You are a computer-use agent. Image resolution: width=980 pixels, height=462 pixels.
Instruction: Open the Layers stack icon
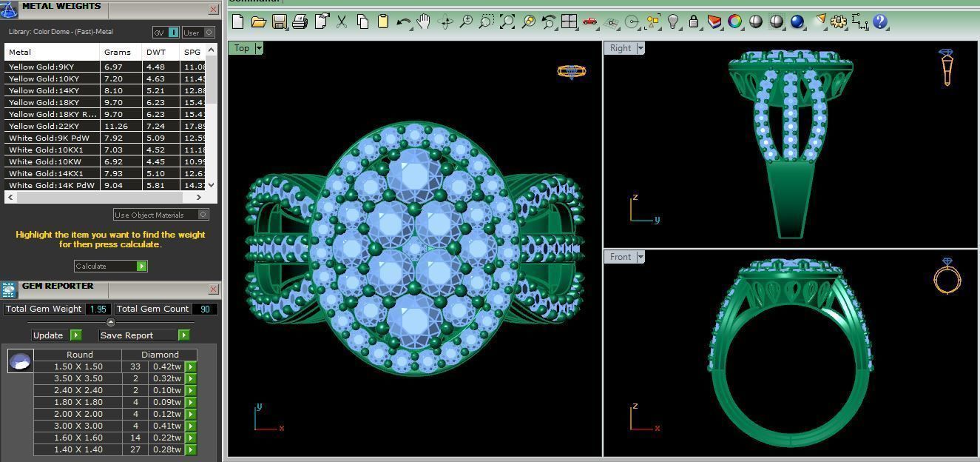pos(714,21)
